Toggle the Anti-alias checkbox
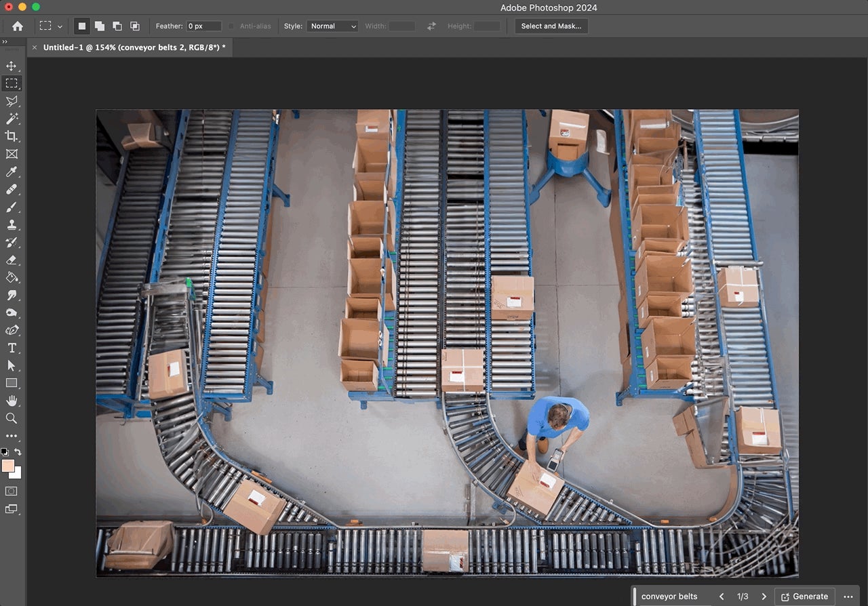868x606 pixels. point(231,26)
